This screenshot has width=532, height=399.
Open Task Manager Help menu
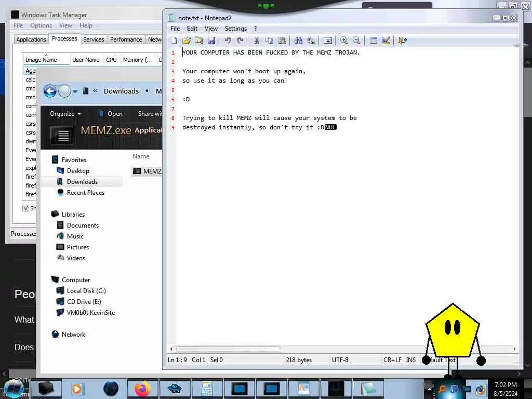click(x=86, y=25)
